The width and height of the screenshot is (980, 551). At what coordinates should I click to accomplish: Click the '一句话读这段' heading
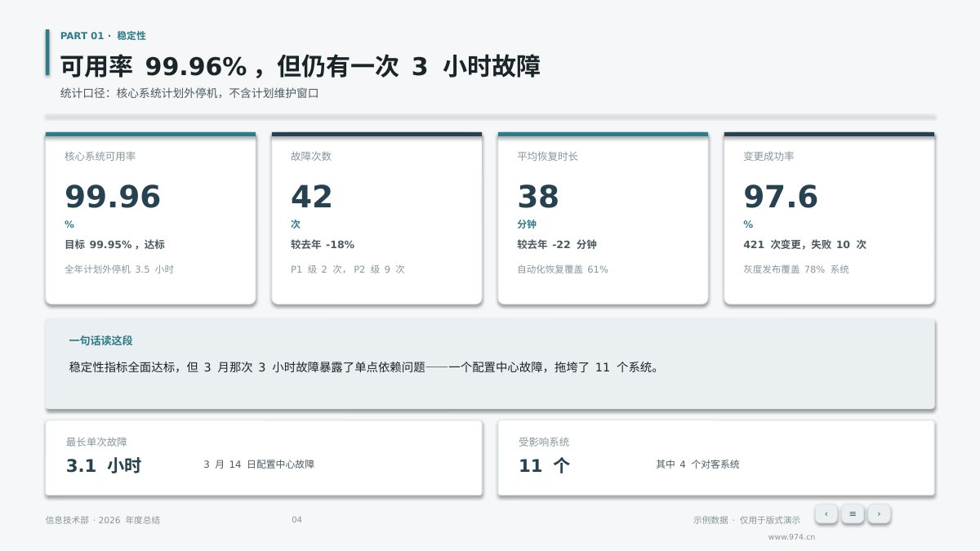[x=100, y=340]
